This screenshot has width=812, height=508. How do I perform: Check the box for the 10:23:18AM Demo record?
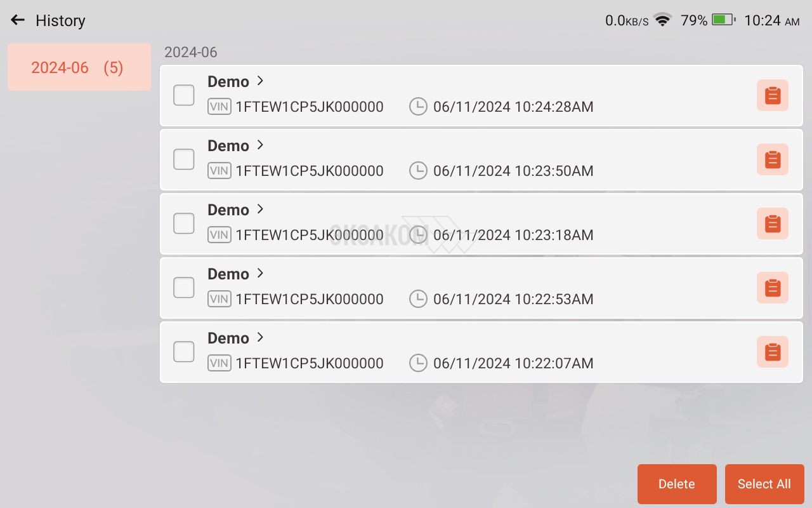[184, 224]
